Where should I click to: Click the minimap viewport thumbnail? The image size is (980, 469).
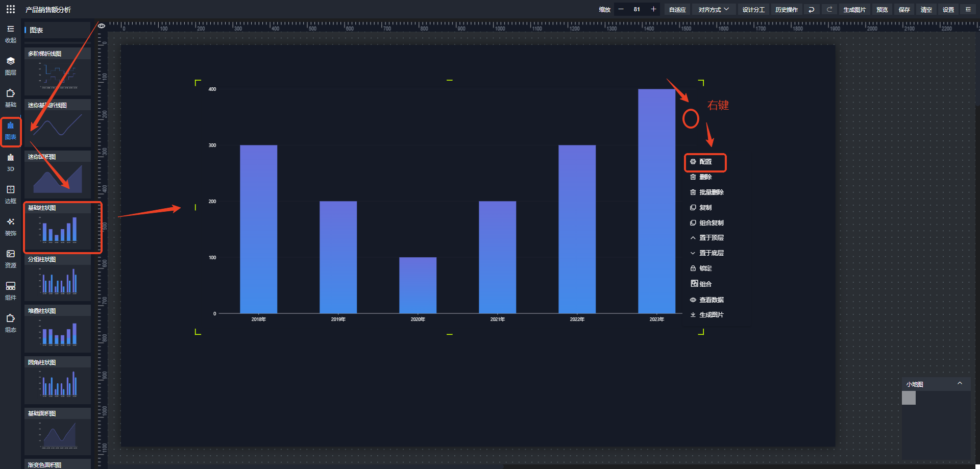[x=909, y=398]
